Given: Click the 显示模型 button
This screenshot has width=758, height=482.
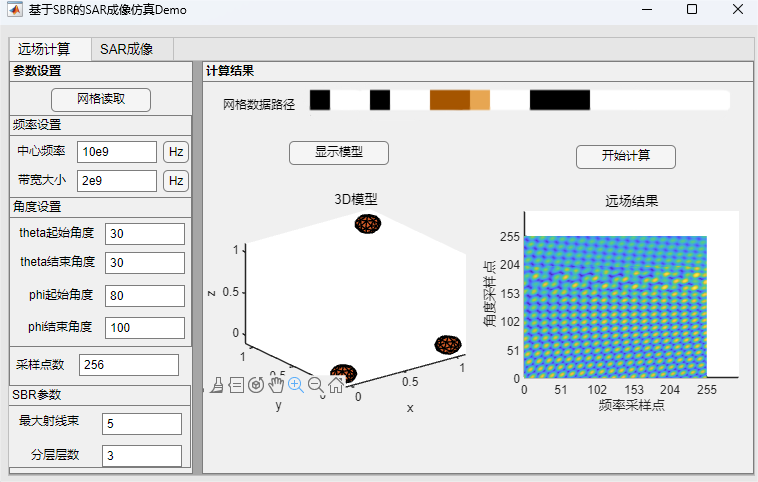Looking at the screenshot, I should tap(338, 152).
